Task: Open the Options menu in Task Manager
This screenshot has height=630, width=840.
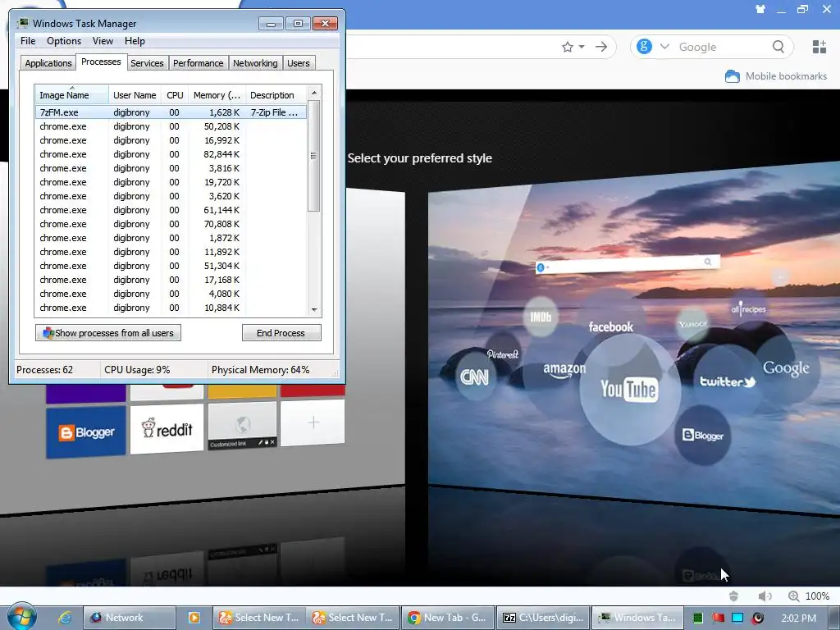Action: [64, 41]
